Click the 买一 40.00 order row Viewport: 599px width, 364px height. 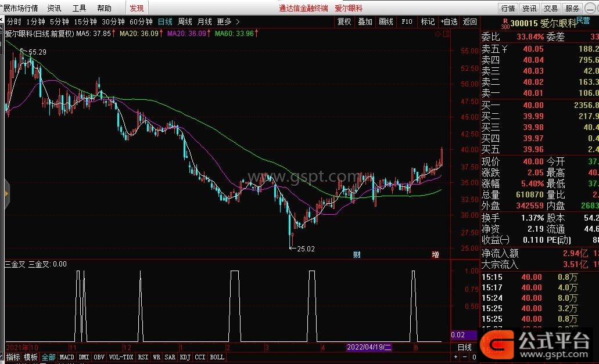540,105
